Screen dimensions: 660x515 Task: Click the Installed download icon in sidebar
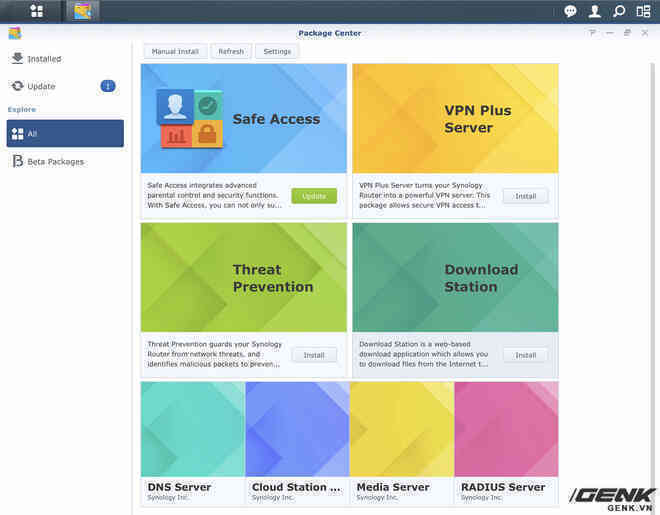pos(17,58)
